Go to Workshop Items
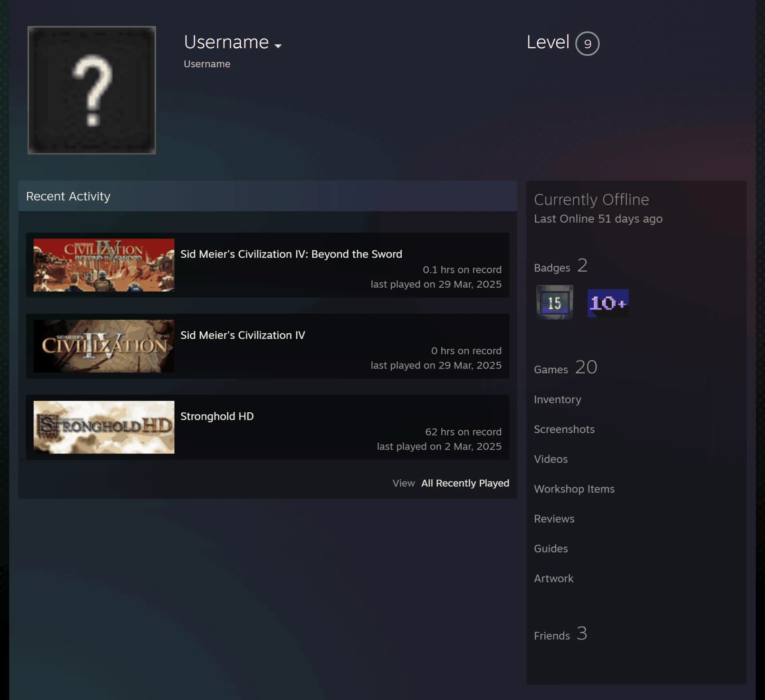Viewport: 765px width, 700px height. tap(574, 489)
